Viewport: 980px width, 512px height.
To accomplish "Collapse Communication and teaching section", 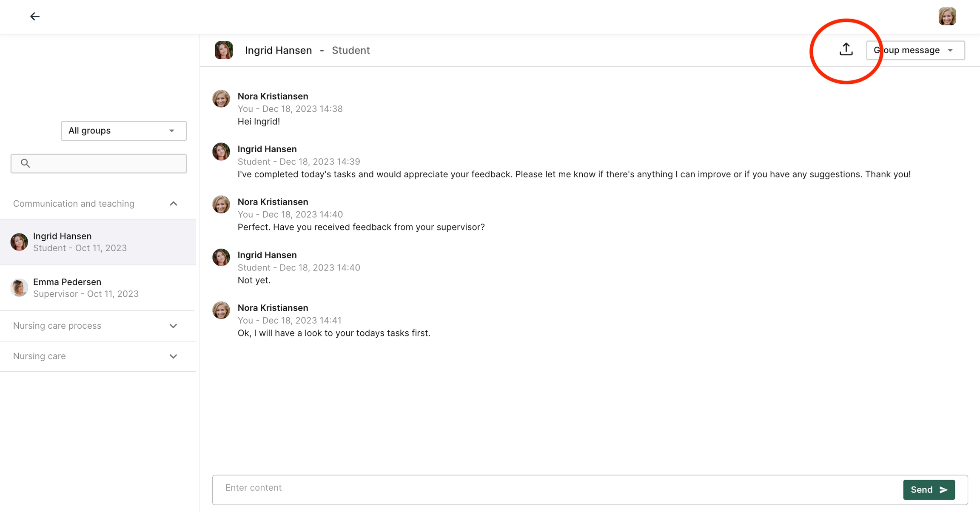I will [x=173, y=204].
